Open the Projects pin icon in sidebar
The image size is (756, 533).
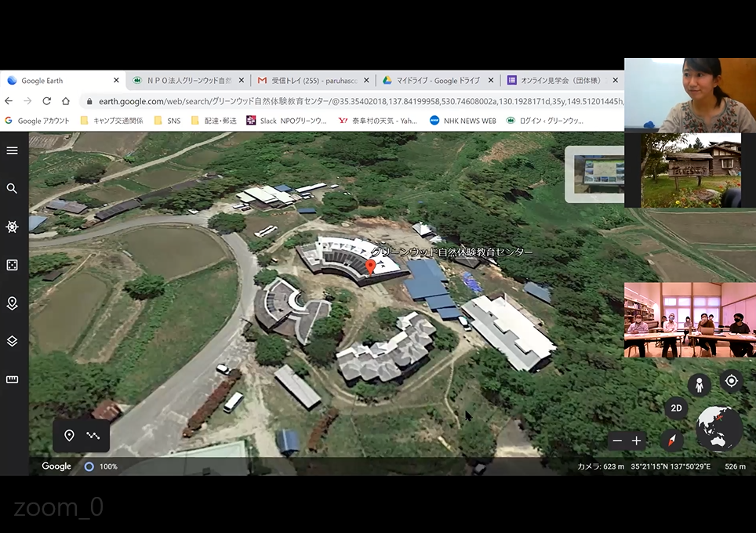(x=12, y=303)
